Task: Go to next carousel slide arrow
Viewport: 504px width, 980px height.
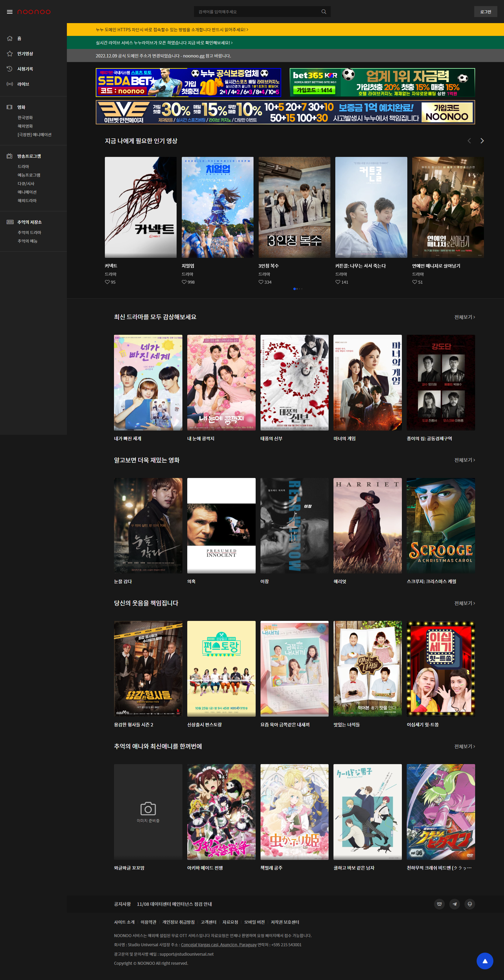Action: pos(482,141)
